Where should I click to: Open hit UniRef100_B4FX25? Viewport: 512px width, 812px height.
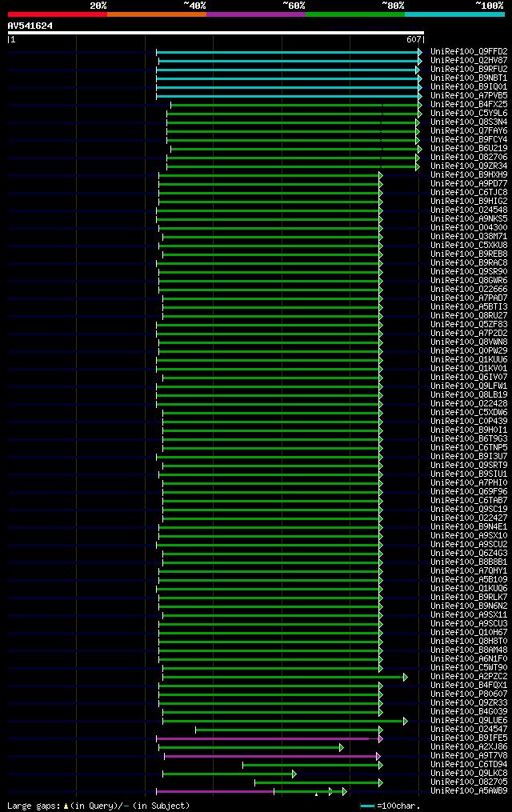tap(469, 104)
